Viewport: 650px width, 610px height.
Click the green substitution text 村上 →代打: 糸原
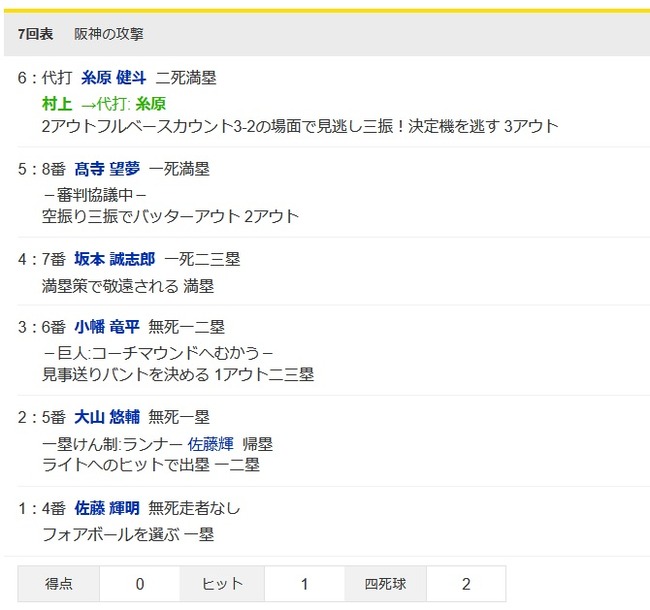[104, 104]
